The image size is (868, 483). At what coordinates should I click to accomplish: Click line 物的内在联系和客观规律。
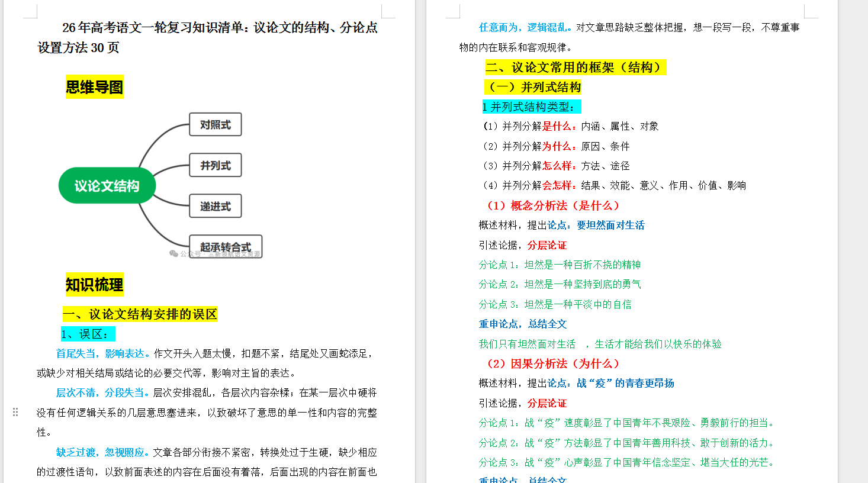tap(516, 47)
